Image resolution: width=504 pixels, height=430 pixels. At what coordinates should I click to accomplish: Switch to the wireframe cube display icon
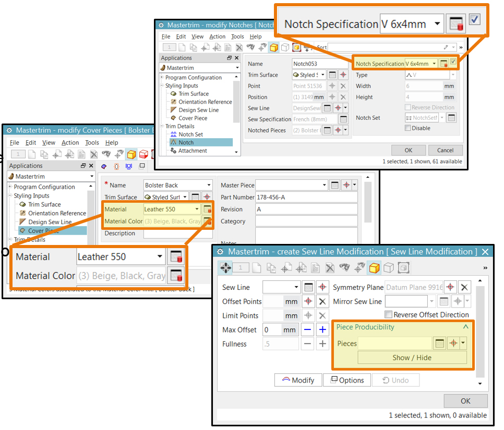pos(285,47)
